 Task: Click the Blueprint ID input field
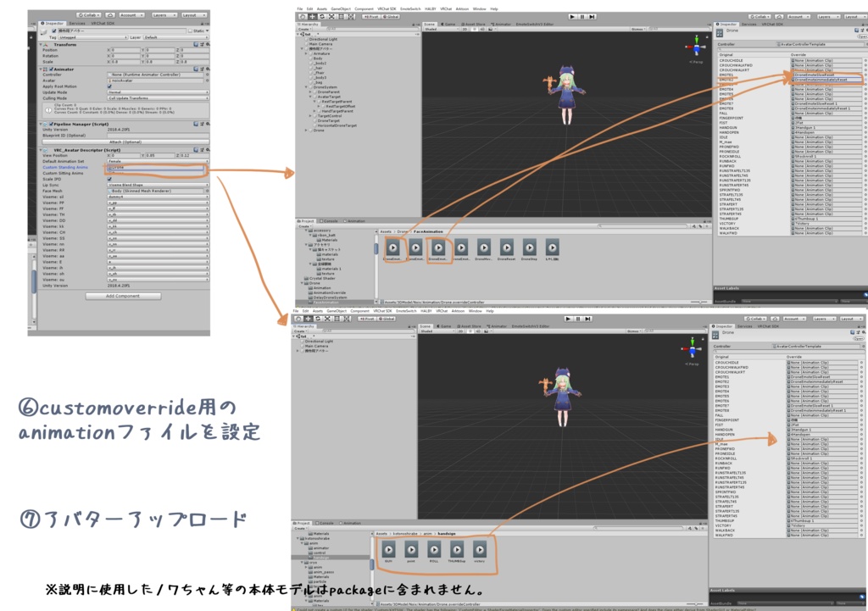(158, 135)
